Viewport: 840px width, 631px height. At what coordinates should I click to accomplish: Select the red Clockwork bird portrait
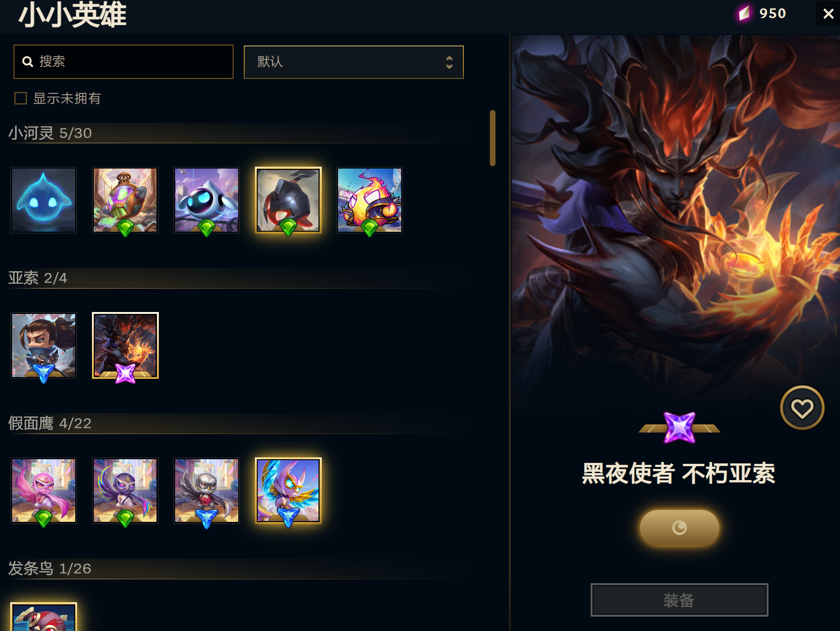coord(44,617)
